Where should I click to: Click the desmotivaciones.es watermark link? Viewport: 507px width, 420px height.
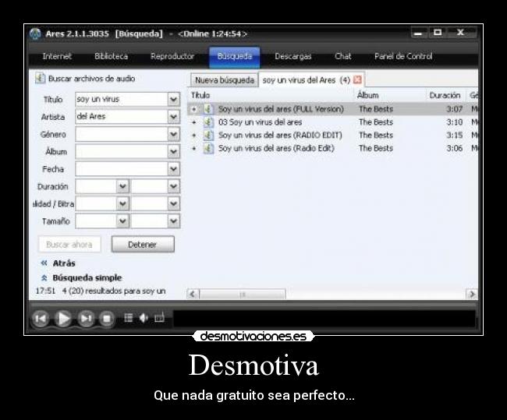coord(253,337)
